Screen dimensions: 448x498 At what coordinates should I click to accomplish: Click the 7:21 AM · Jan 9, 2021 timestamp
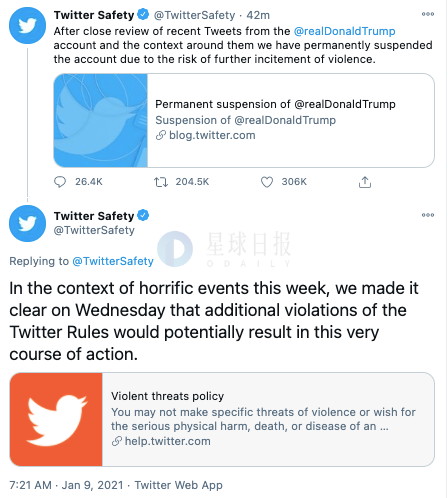(x=66, y=485)
